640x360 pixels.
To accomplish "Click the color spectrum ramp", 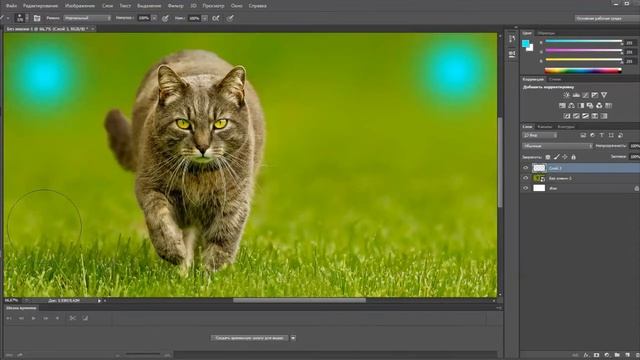I will pos(583,71).
